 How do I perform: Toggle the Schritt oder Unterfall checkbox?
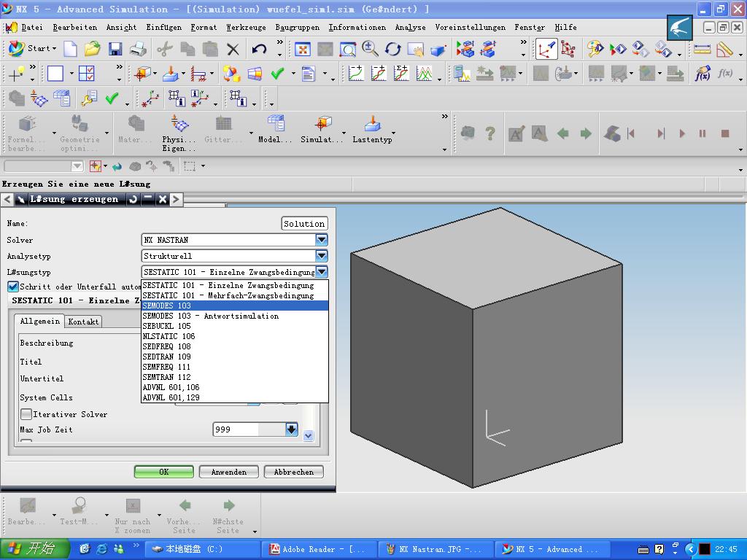(x=13, y=287)
